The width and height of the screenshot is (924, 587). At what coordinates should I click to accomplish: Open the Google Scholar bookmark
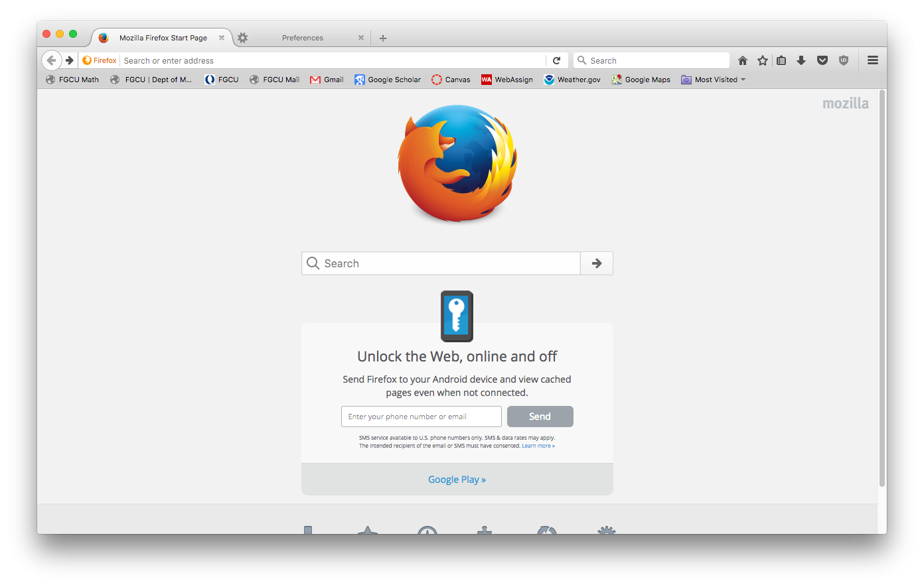click(x=388, y=80)
